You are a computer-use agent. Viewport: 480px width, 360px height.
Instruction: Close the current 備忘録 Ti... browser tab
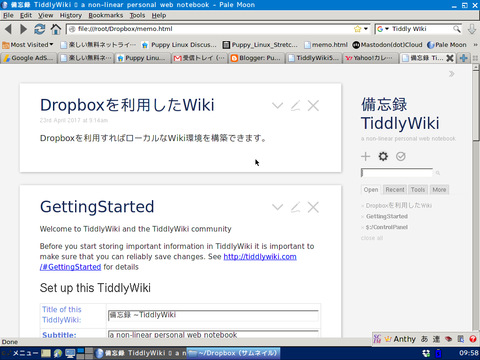450,58
